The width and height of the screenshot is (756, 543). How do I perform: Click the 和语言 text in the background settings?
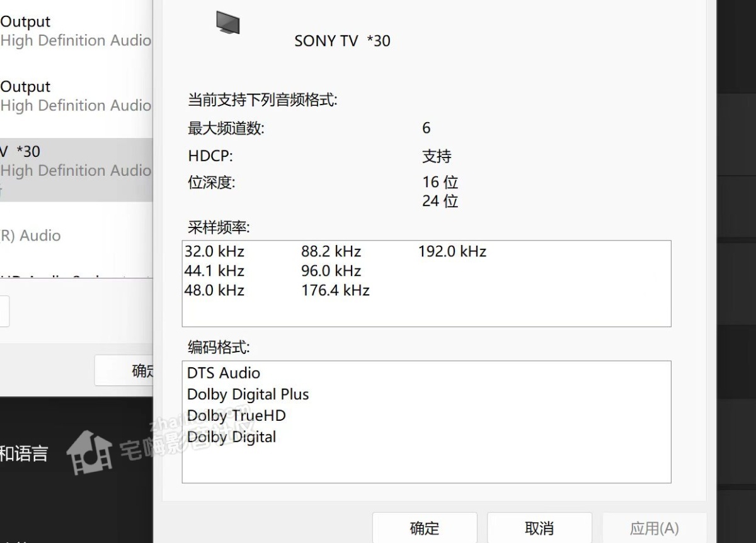24,454
